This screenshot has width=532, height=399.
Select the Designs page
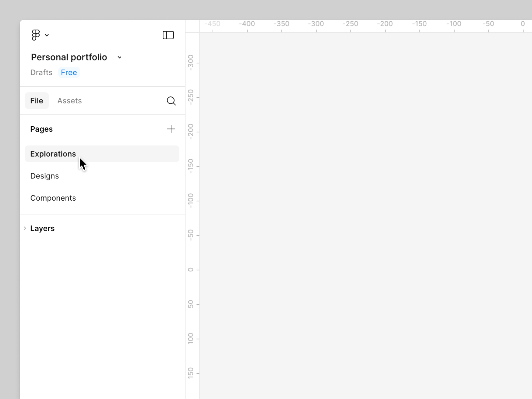45,176
